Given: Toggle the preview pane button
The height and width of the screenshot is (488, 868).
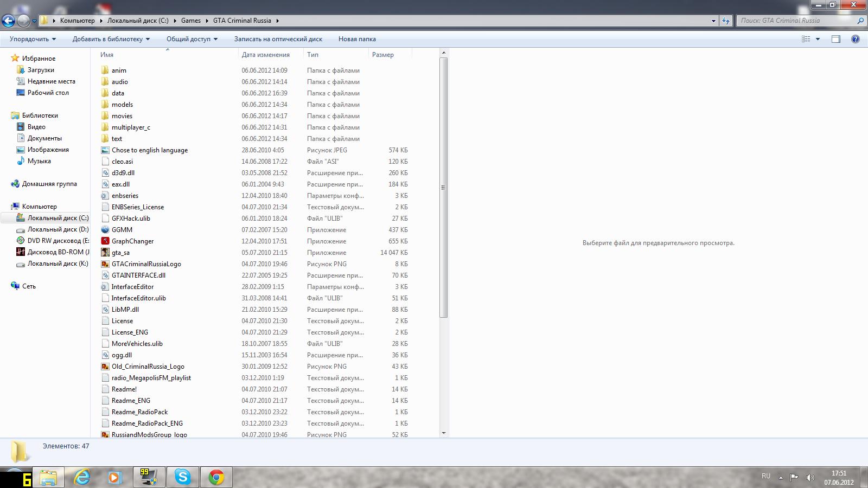Looking at the screenshot, I should coord(836,39).
